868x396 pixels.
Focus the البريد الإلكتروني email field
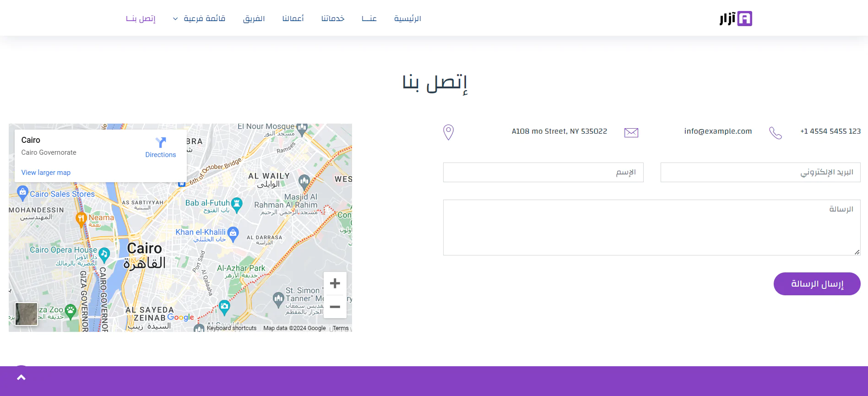(760, 173)
